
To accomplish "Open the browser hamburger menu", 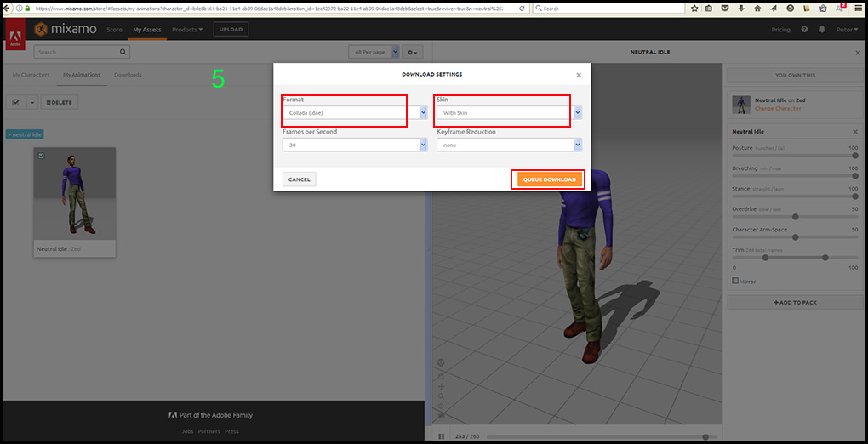I will click(859, 9).
